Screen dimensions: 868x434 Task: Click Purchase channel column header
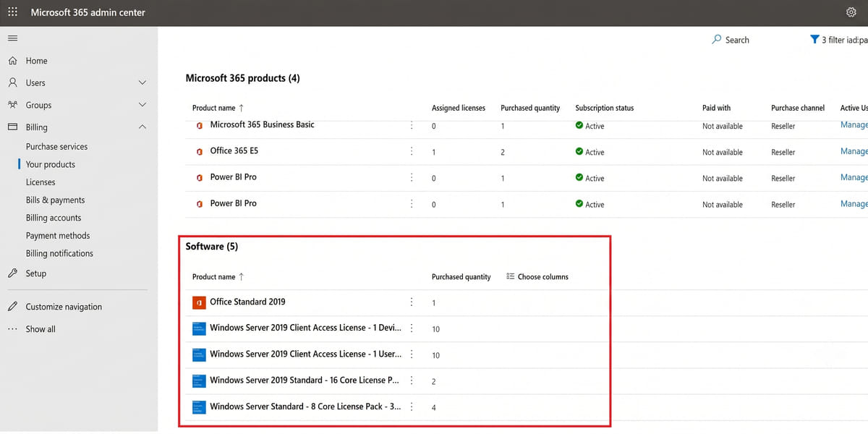[798, 108]
